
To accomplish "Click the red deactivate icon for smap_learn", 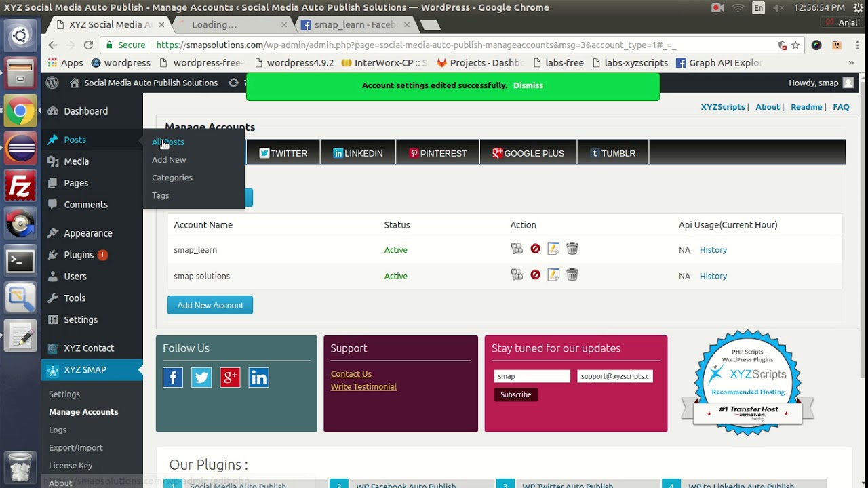I will click(535, 249).
